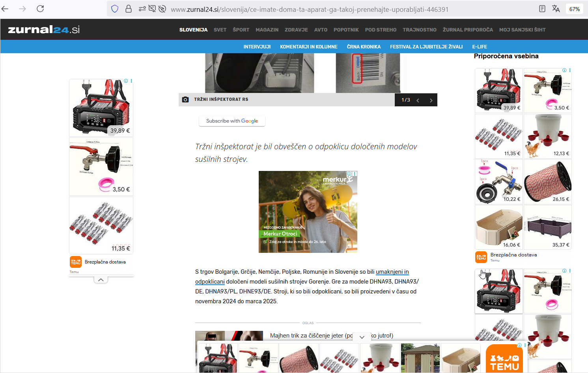Go to the previous gallery image
This screenshot has width=588, height=373.
418,100
